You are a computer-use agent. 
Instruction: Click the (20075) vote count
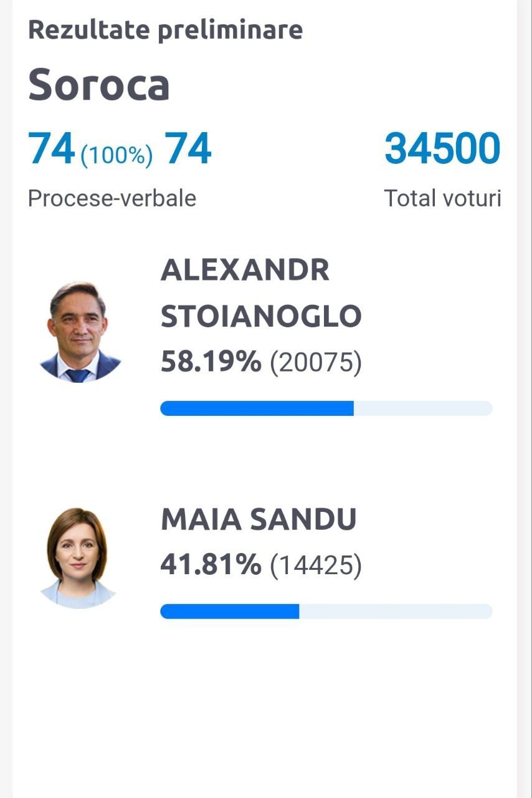coord(316,363)
